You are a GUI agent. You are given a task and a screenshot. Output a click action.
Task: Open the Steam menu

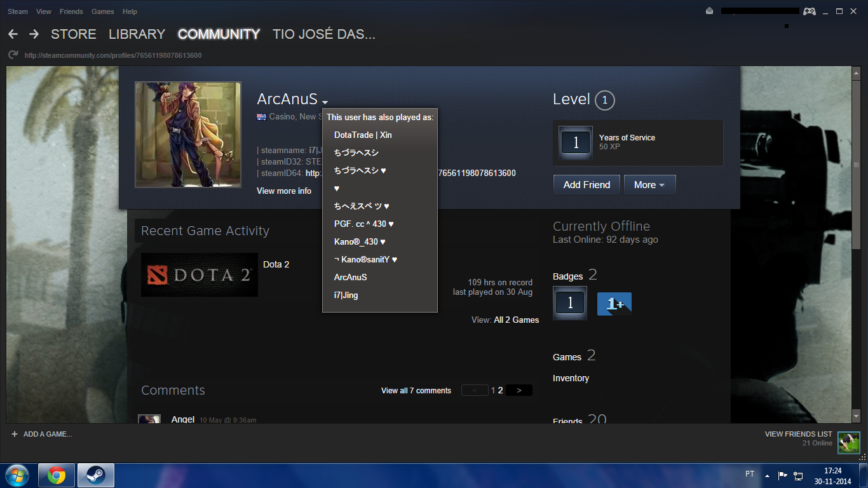18,11
